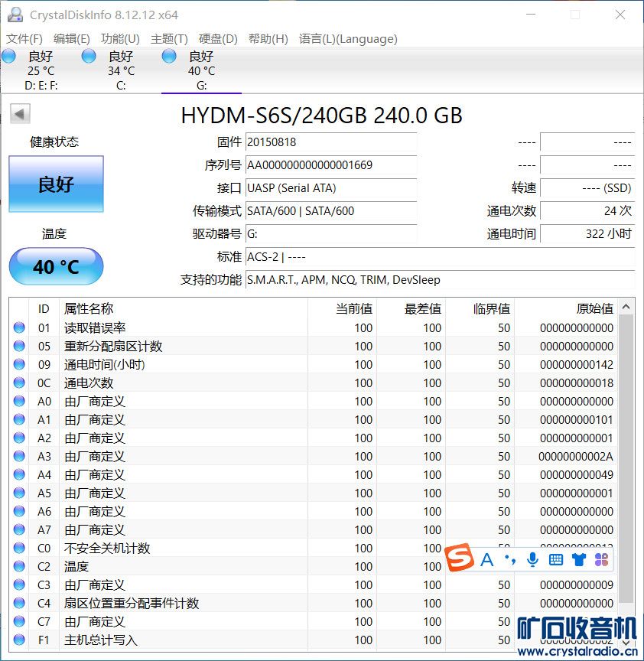The image size is (644, 661).
Task: Click the Sogou input method S logo
Action: coord(459,557)
